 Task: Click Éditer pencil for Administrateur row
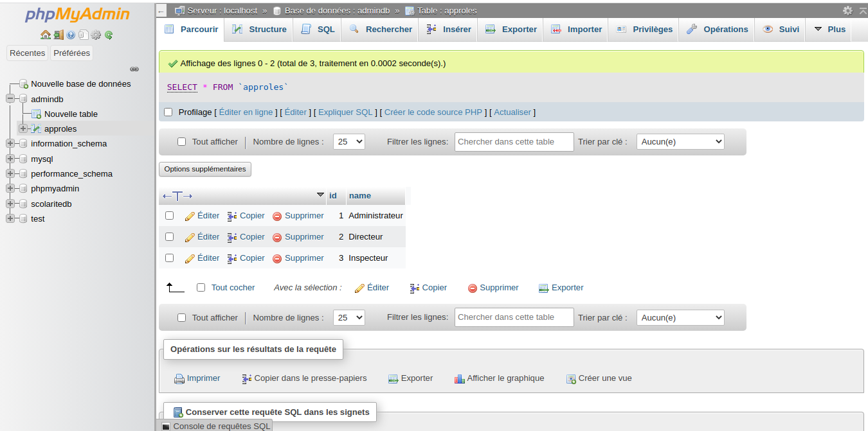tap(190, 216)
